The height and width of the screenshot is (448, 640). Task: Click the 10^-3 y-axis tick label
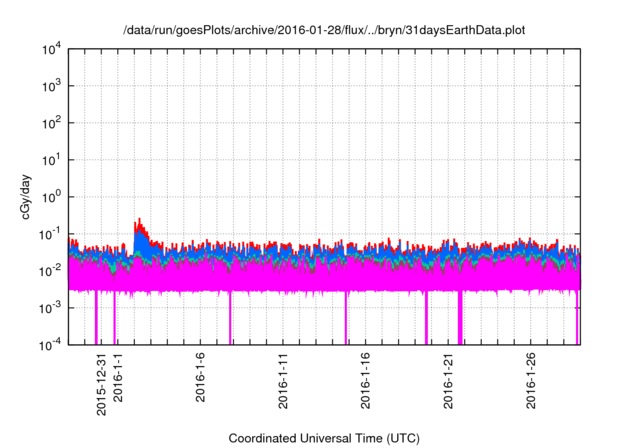coord(51,308)
